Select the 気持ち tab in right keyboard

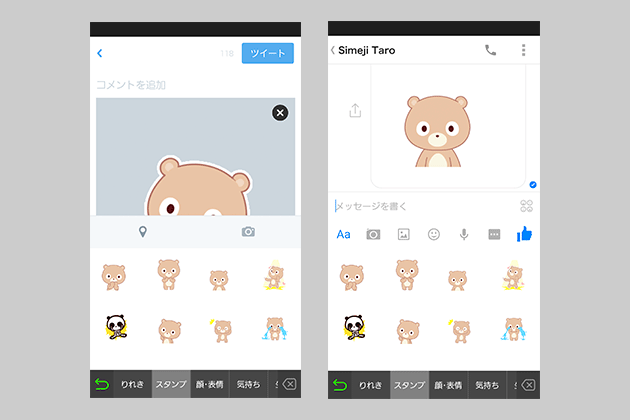(487, 384)
